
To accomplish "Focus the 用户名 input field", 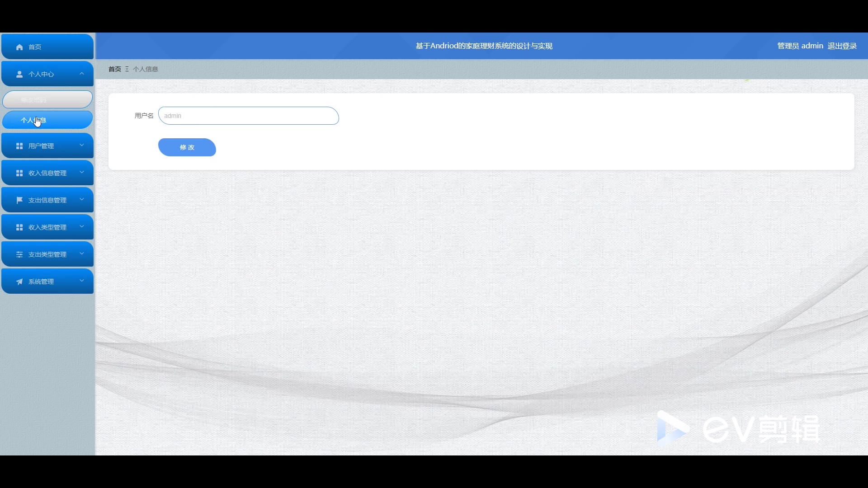I will (249, 116).
